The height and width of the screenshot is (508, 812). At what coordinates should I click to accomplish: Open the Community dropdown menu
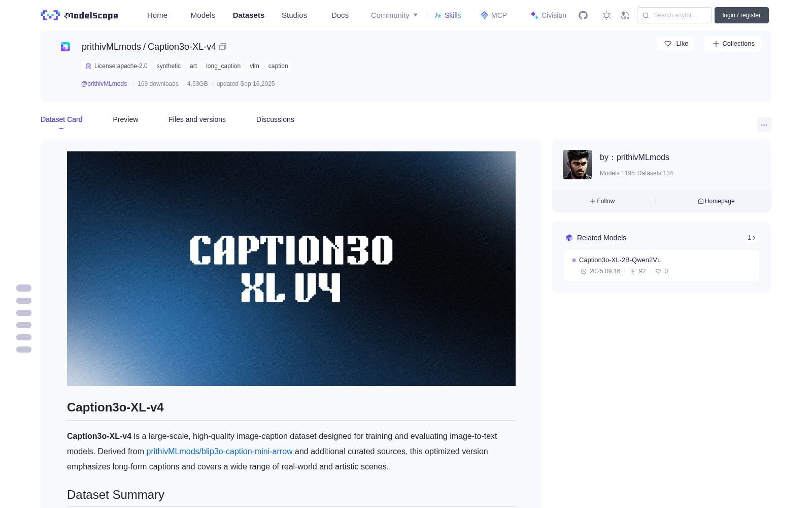(394, 15)
